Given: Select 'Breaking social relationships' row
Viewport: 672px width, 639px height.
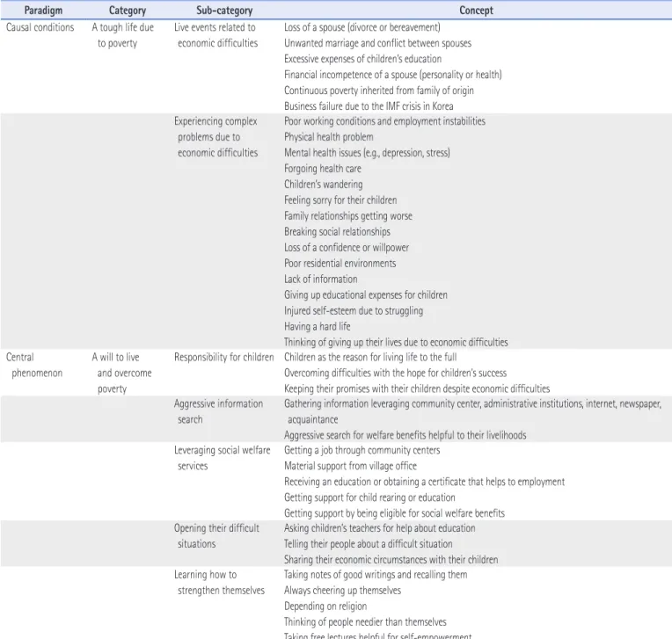Looking at the screenshot, I should [337, 232].
